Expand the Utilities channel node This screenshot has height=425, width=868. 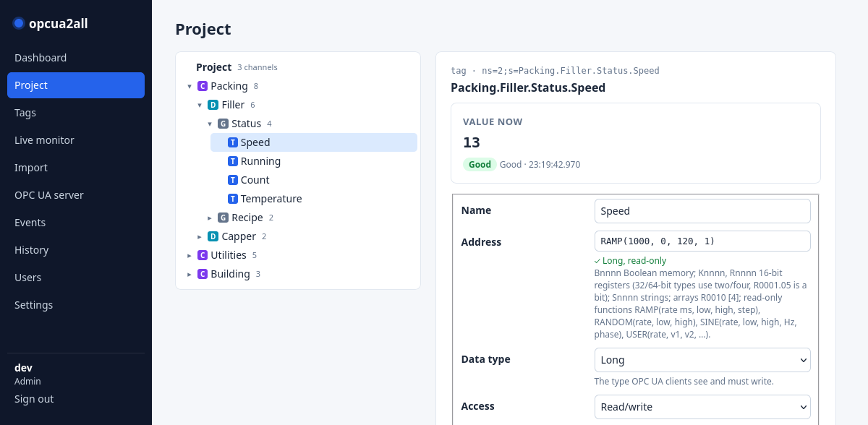click(190, 255)
